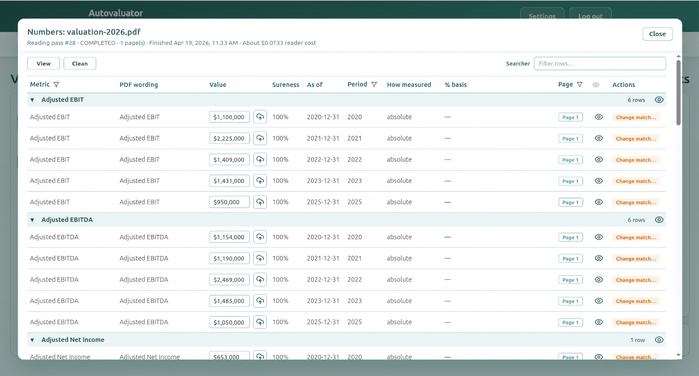Click upload icon next to $1,190,000
The height and width of the screenshot is (376, 699).
[260, 258]
